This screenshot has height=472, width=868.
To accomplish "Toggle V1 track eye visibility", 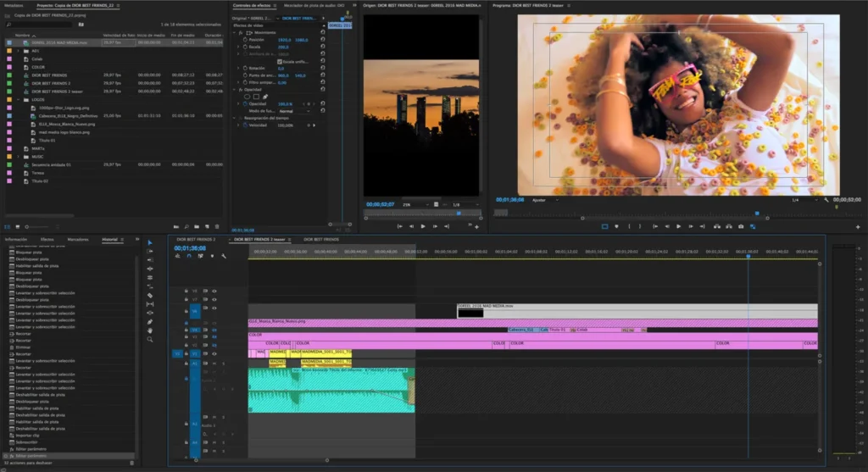I will point(214,353).
